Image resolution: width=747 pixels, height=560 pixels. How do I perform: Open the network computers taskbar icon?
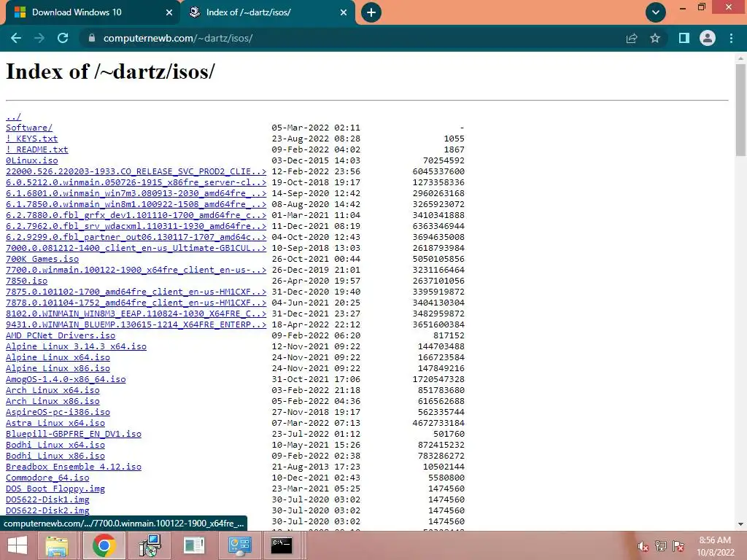(150, 545)
